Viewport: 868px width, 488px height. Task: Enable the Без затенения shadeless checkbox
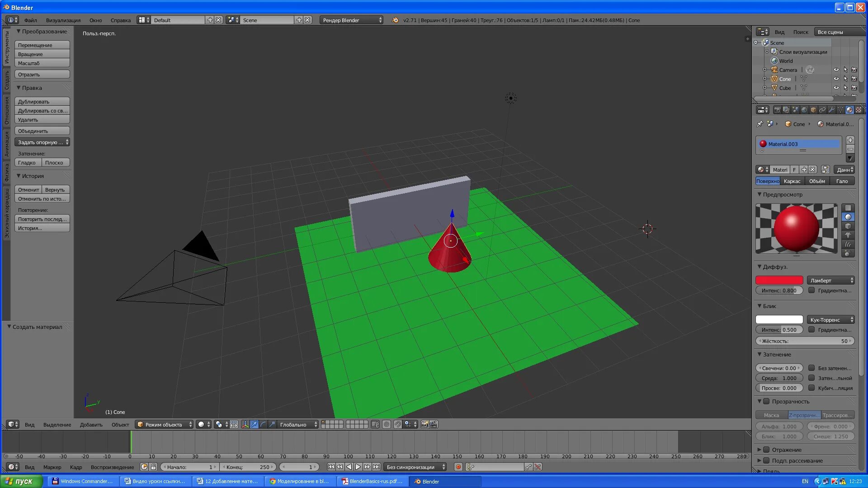(811, 368)
